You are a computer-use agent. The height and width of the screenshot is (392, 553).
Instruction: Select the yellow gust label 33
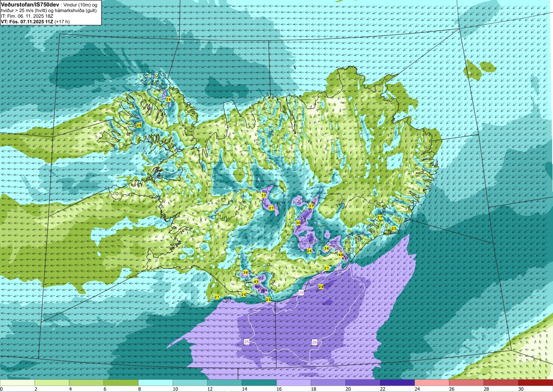264,195
